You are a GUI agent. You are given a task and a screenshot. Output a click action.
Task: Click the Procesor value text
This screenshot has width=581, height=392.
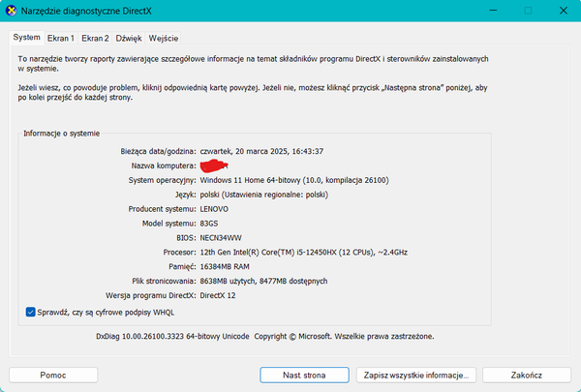(x=305, y=252)
